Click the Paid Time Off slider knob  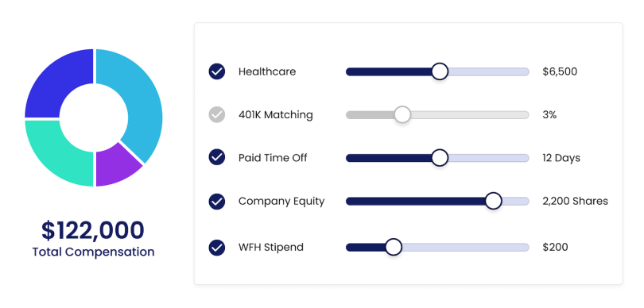point(440,158)
